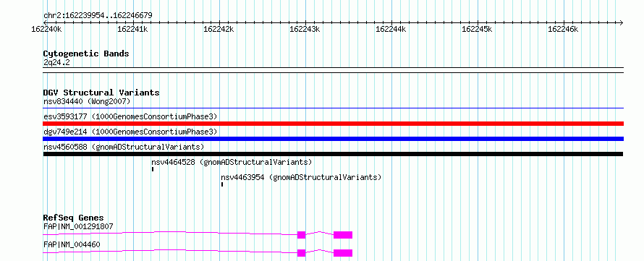The height and width of the screenshot is (261, 644).
Task: Click the blue dgv749e214 variant bar
Action: pyautogui.click(x=333, y=139)
